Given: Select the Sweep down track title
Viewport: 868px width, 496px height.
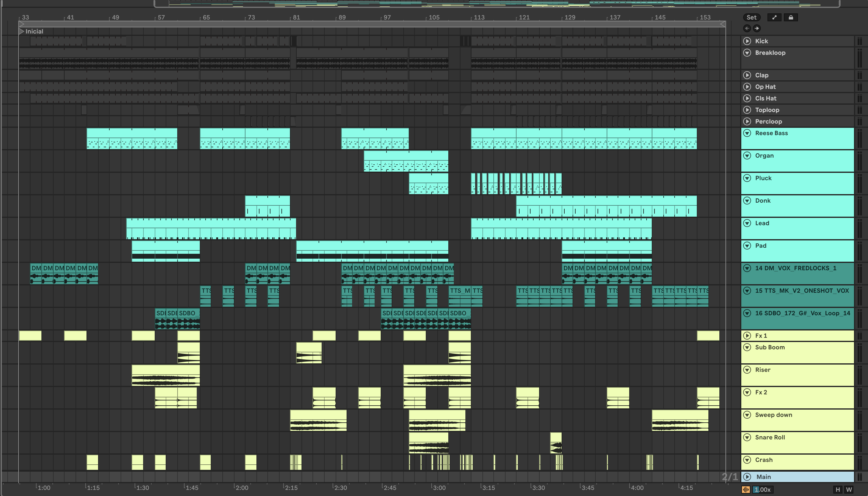Looking at the screenshot, I should pos(774,414).
